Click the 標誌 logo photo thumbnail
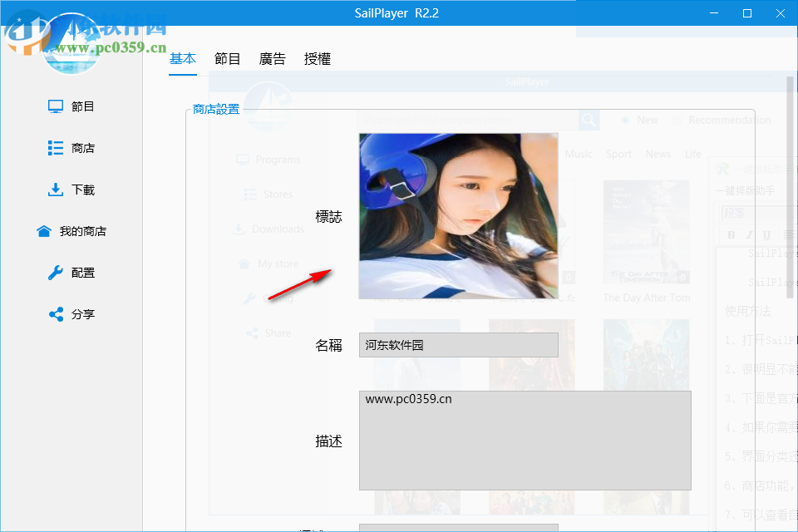The width and height of the screenshot is (798, 532). coord(458,214)
